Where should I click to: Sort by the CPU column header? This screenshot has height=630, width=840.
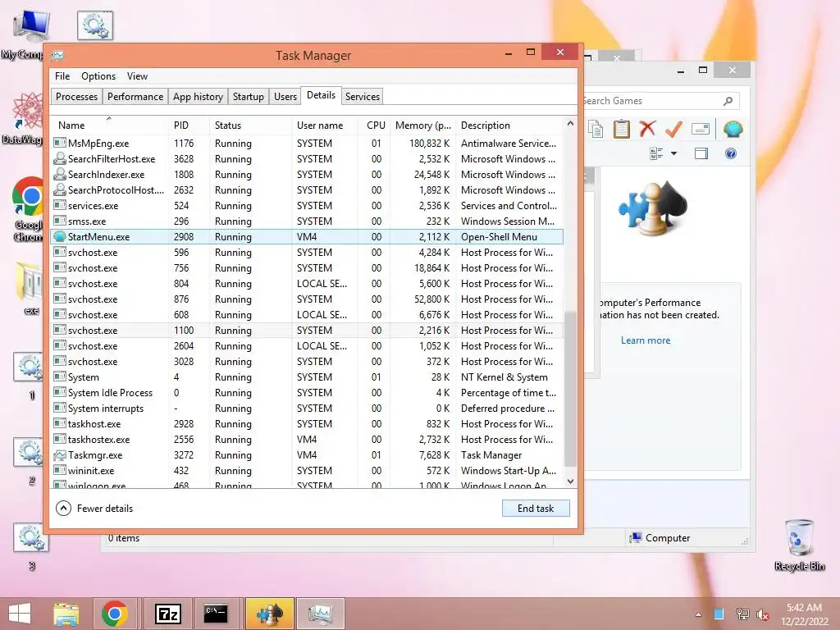376,126
